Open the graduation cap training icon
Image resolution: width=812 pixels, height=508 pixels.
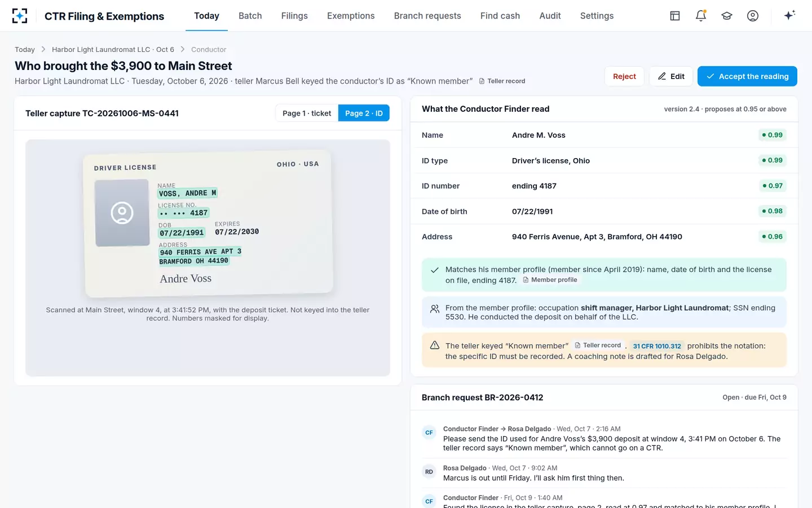pyautogui.click(x=727, y=16)
